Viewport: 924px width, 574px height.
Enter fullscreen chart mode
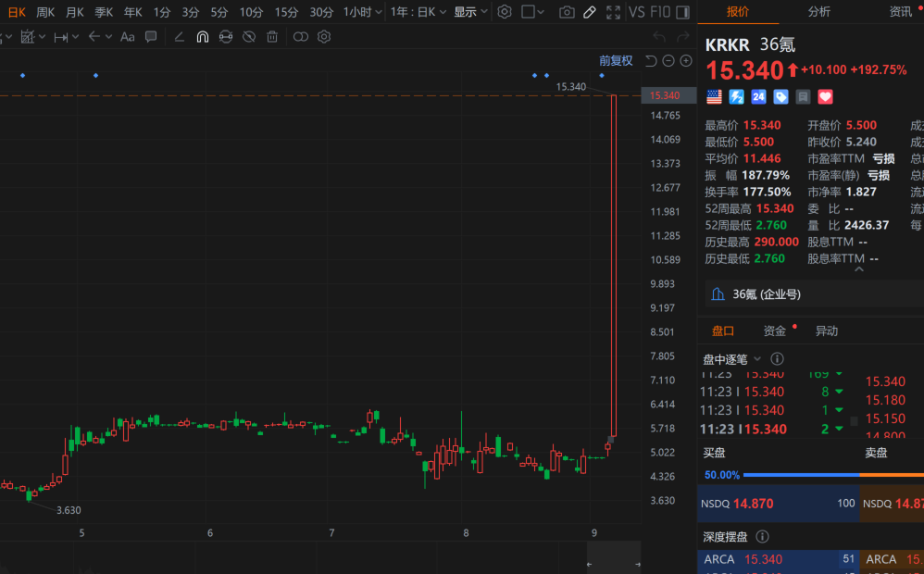[613, 12]
